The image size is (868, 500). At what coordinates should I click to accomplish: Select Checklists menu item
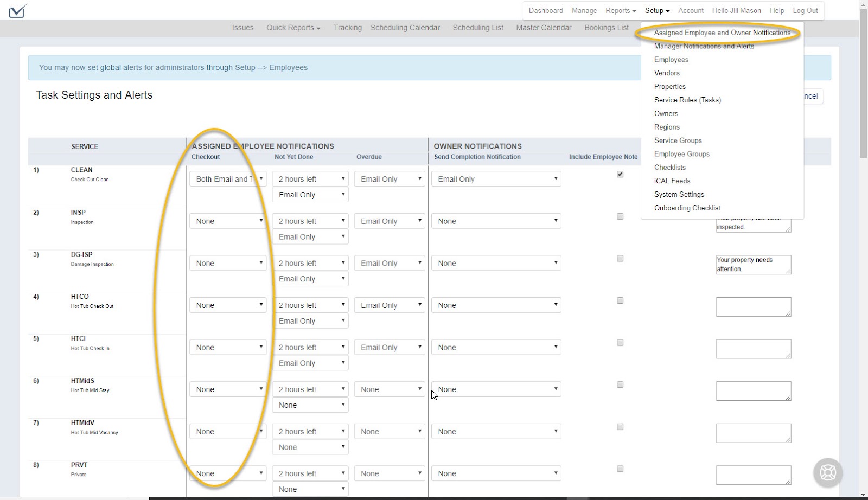pos(670,167)
